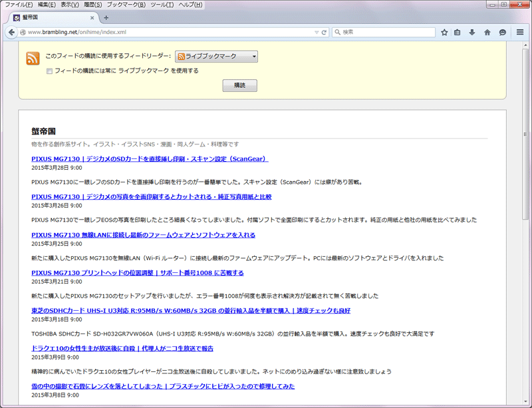Show URL history dropdown arrow in address bar
Screen dimensions: 532x408
coord(317,32)
